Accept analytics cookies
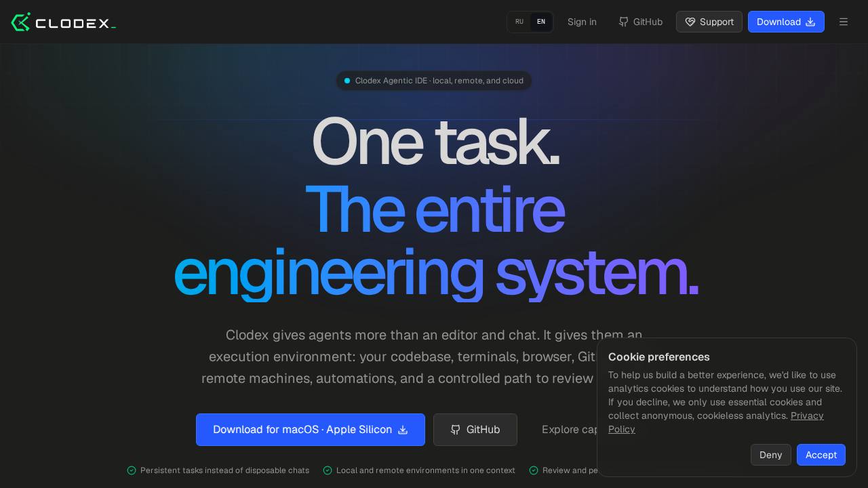This screenshot has width=868, height=488. pyautogui.click(x=821, y=455)
